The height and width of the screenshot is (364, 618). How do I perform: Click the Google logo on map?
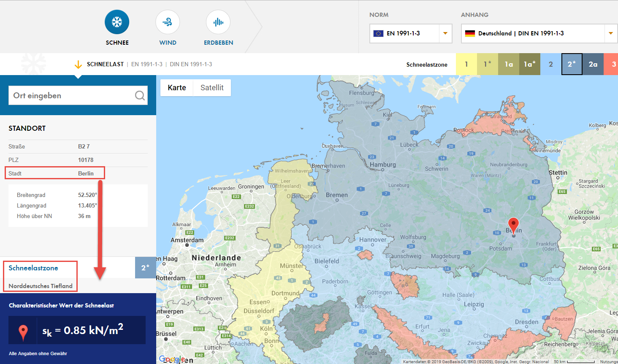point(172,359)
